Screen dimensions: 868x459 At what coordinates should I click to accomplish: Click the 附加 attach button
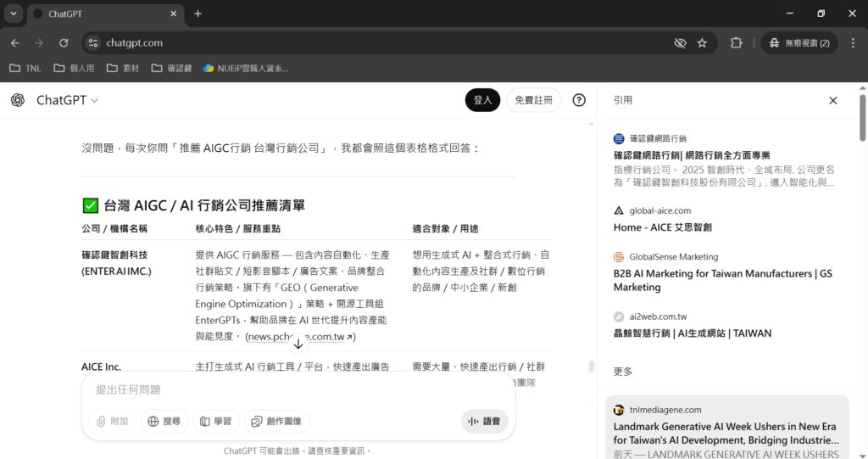[x=113, y=422]
